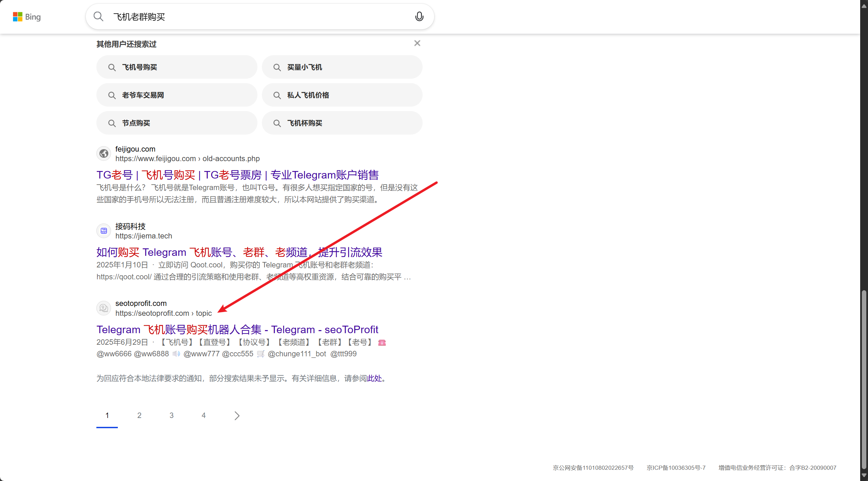Open the seoToProfit Telegram result link
Image resolution: width=868 pixels, height=481 pixels.
237,329
